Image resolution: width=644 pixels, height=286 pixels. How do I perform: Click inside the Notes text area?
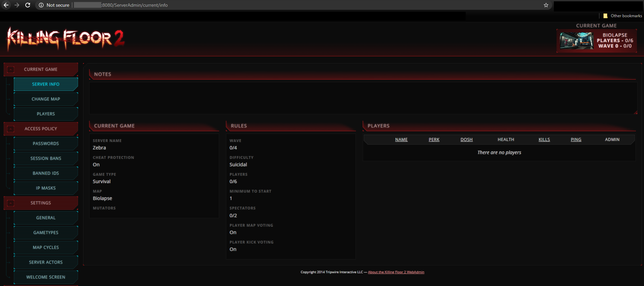363,98
